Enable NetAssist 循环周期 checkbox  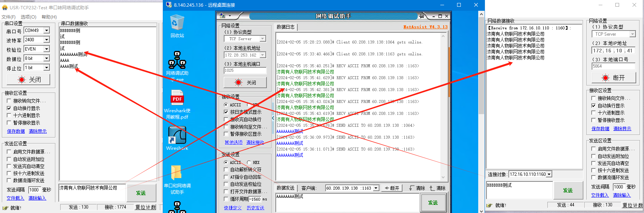coord(226,199)
